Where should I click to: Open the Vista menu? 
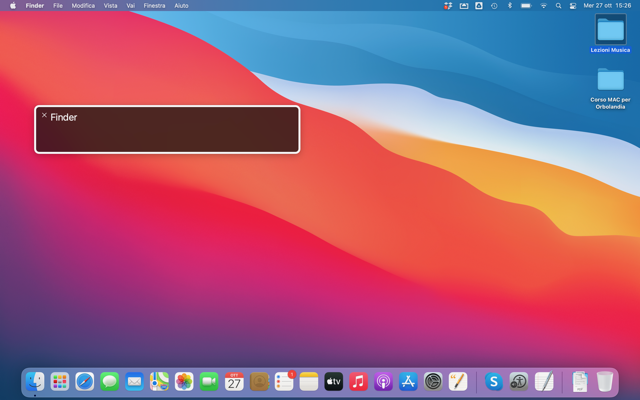110,6
